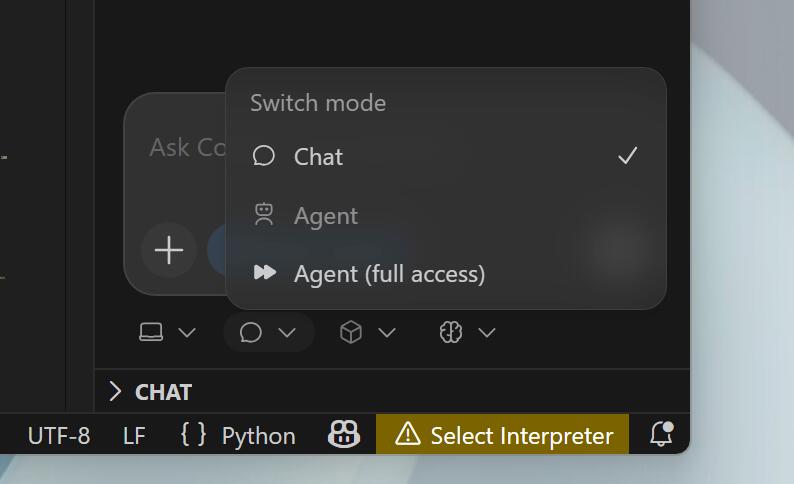Click the Copilot status icon

tap(343, 435)
